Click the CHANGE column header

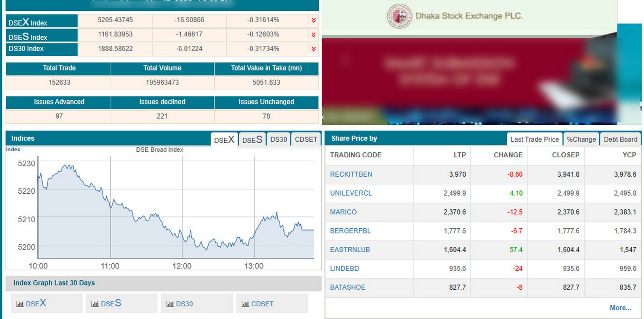coord(508,155)
